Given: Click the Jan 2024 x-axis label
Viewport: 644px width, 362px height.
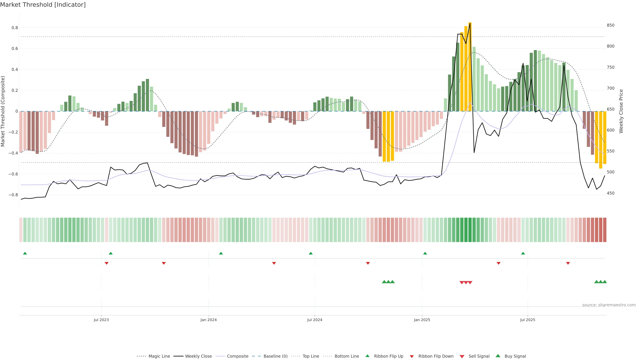Looking at the screenshot, I should 208,320.
